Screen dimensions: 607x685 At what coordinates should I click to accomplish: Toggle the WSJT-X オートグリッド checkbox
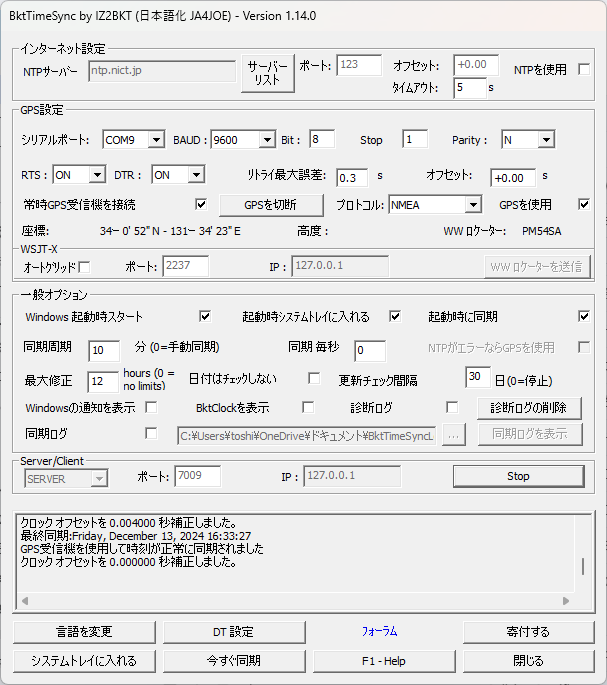[84, 267]
